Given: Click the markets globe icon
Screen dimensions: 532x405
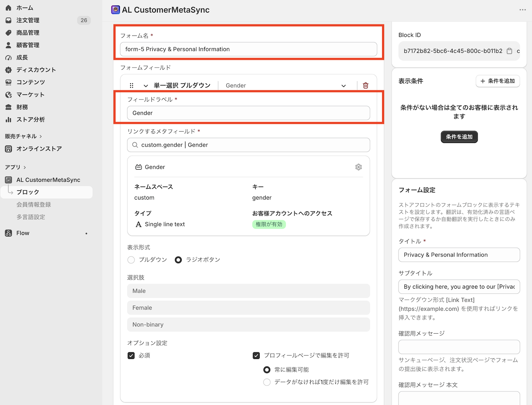Looking at the screenshot, I should pos(8,95).
